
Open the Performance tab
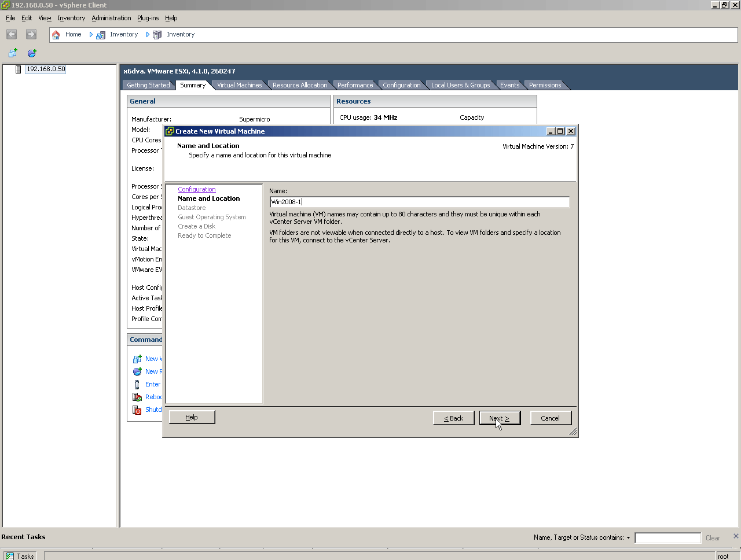point(355,85)
